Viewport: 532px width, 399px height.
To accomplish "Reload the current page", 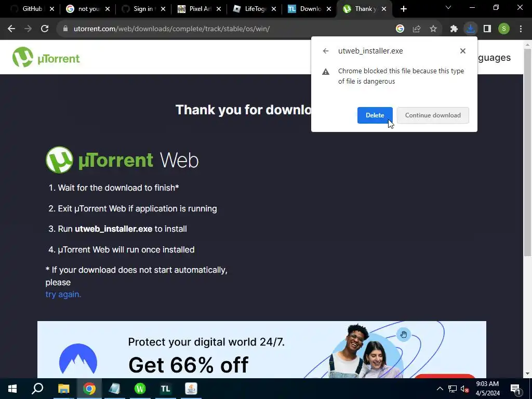I will 45,29.
